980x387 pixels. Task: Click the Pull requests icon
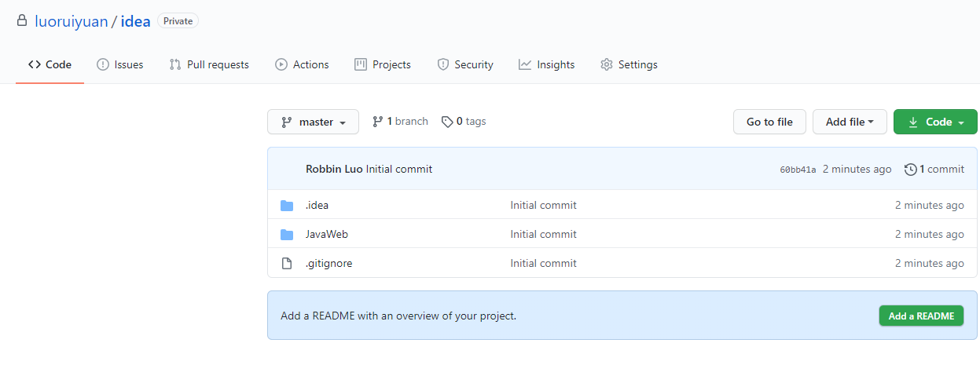tap(175, 64)
